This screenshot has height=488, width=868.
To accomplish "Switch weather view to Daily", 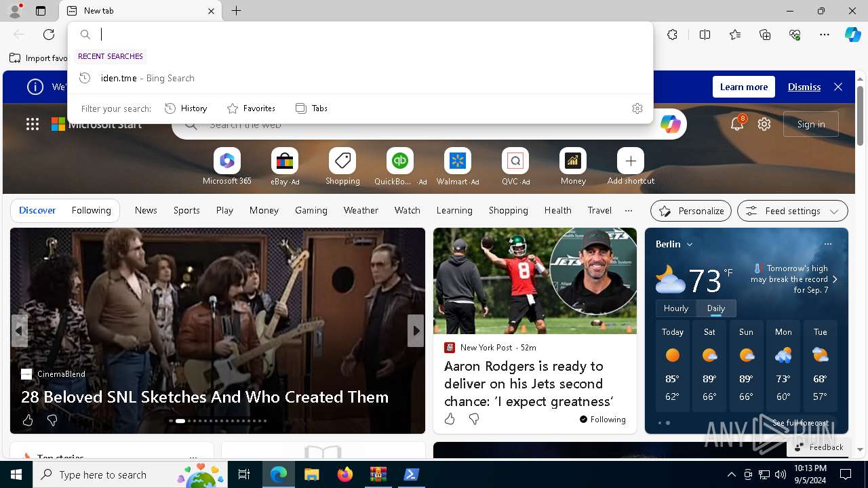I will coord(716,308).
